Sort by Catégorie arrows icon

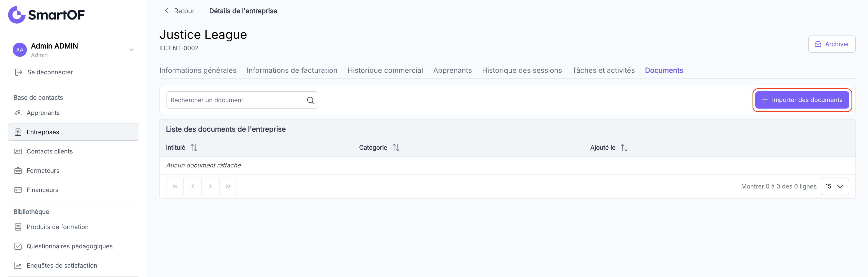pos(396,147)
